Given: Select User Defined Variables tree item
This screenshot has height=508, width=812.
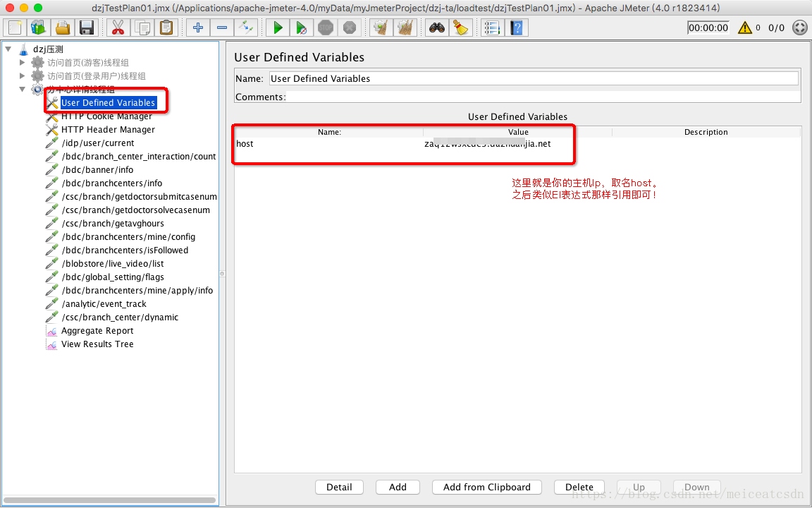Looking at the screenshot, I should [x=109, y=102].
